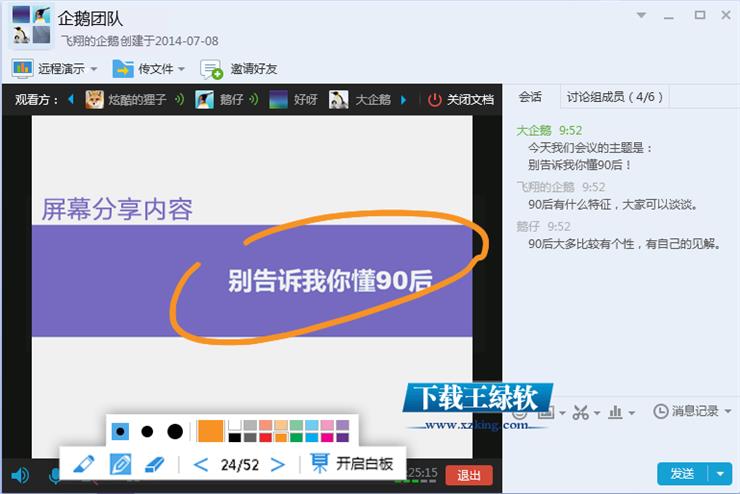Click the avatar of 好呀

[278, 100]
